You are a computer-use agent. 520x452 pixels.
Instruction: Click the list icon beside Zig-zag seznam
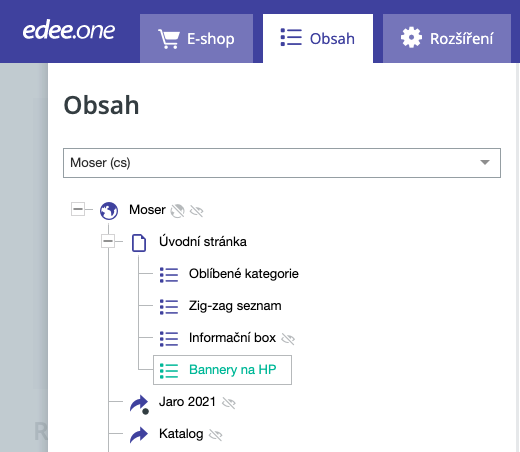tap(169, 307)
